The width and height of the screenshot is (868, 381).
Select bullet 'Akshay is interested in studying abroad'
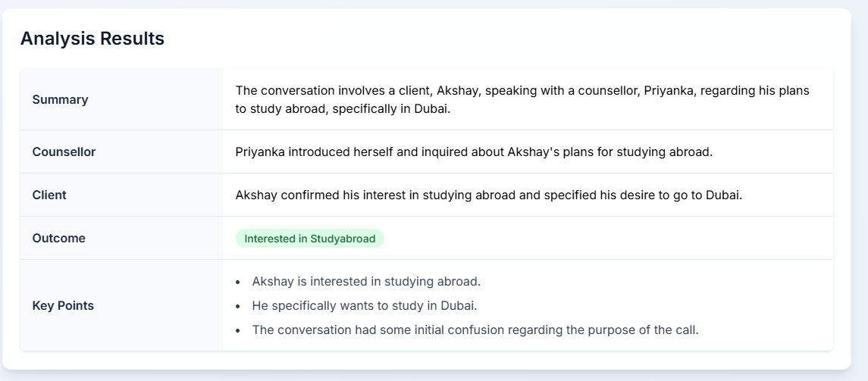tap(366, 281)
